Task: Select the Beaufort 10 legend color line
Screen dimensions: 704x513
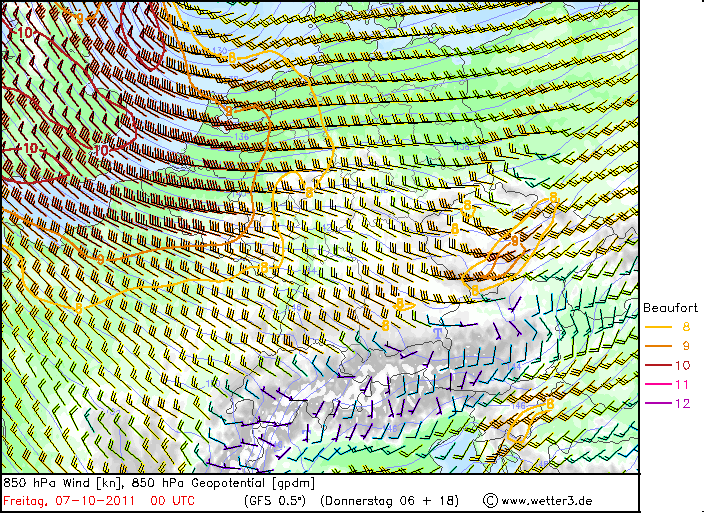Action: (x=659, y=365)
